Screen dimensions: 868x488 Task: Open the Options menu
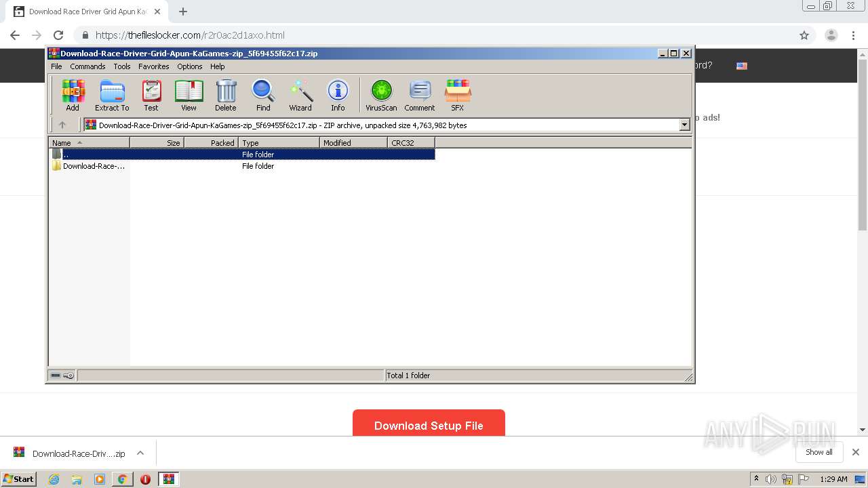[x=190, y=66]
